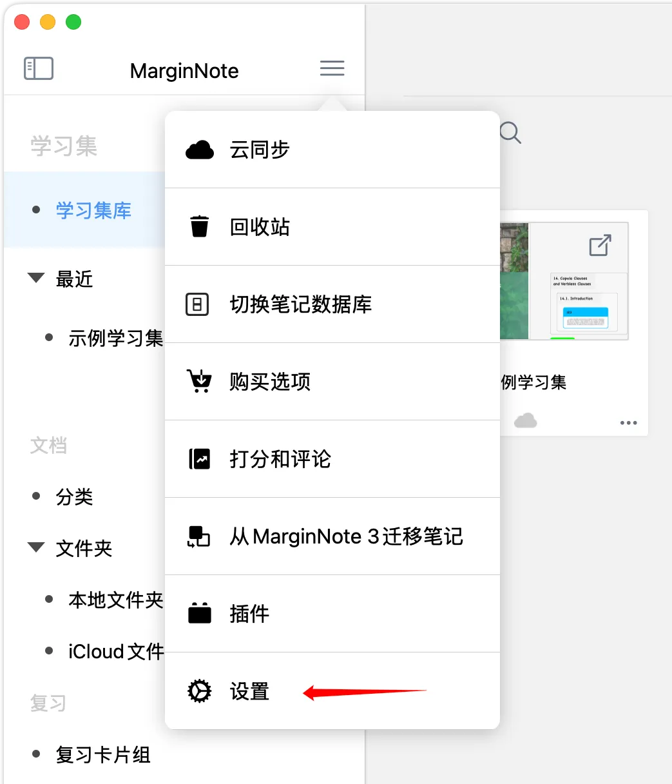The height and width of the screenshot is (784, 672).
Task: Choose 从MarginNote 3迁移笔记 option
Action: pos(332,536)
